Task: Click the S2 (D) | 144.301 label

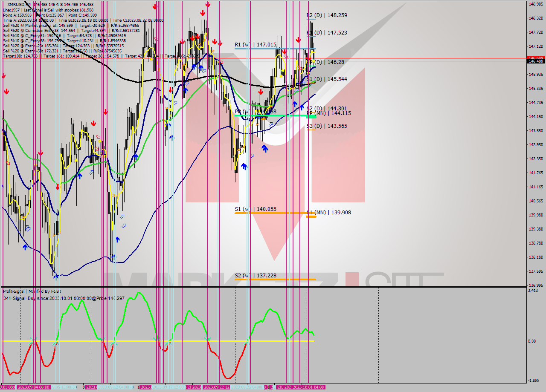Action: click(x=327, y=108)
